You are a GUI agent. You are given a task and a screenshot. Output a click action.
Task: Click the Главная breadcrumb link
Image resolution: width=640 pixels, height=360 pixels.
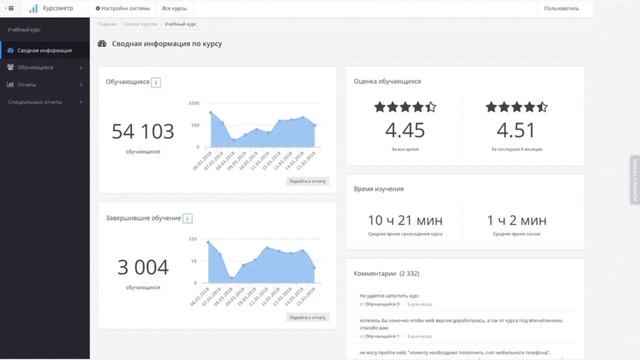107,24
